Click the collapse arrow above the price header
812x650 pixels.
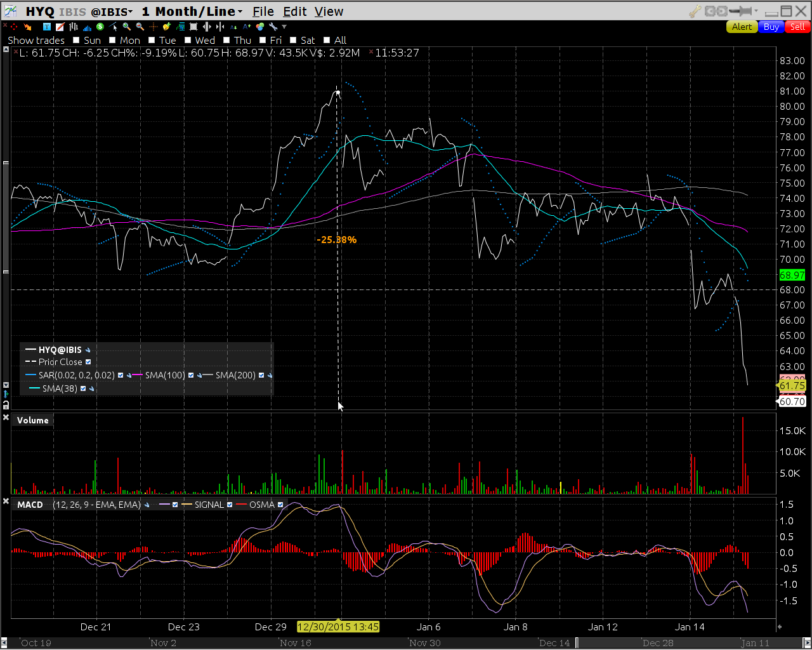tap(6, 50)
